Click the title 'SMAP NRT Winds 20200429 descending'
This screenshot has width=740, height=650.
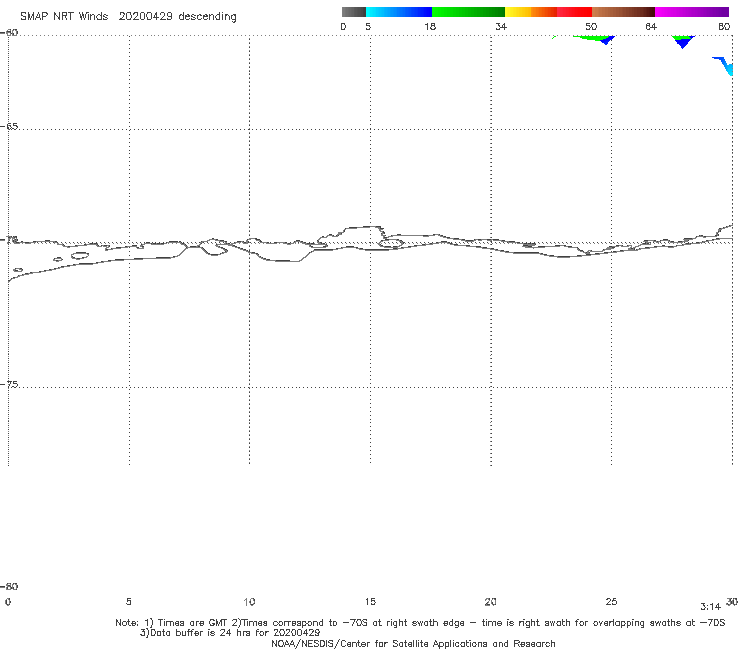[128, 17]
